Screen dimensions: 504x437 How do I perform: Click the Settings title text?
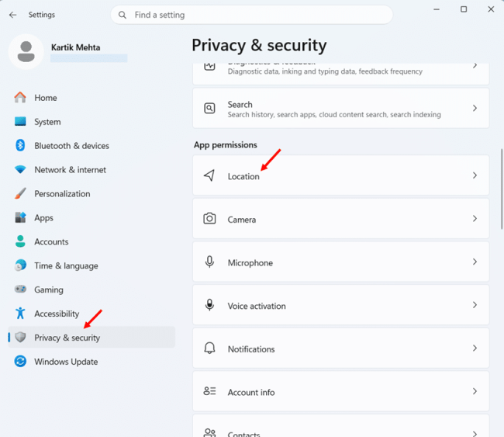(x=41, y=15)
